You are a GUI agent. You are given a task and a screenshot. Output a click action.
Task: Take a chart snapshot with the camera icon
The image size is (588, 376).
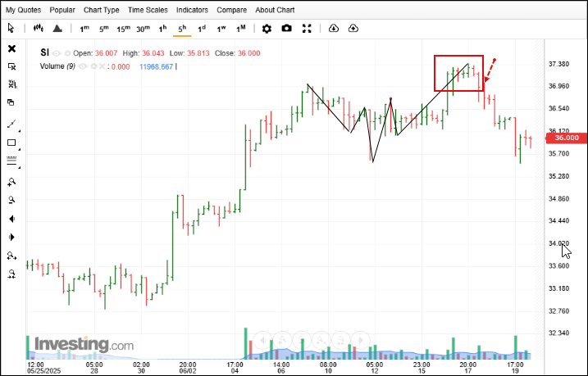pyautogui.click(x=286, y=28)
